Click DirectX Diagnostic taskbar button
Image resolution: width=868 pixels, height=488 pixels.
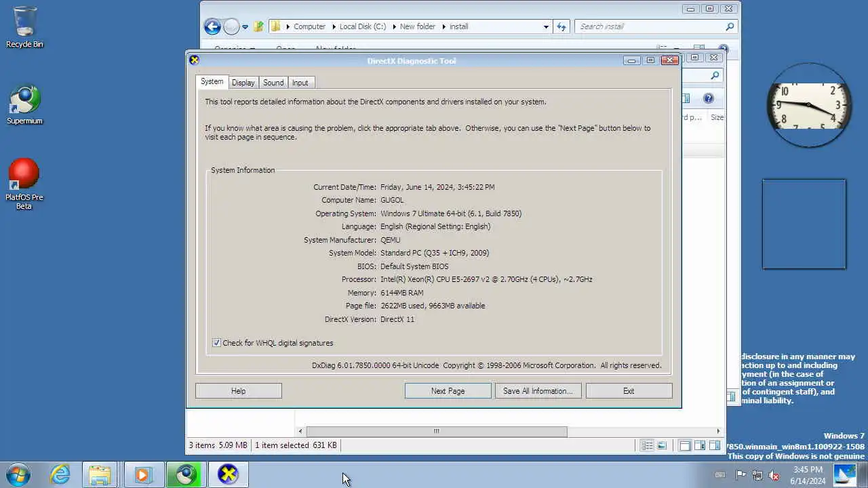point(228,474)
